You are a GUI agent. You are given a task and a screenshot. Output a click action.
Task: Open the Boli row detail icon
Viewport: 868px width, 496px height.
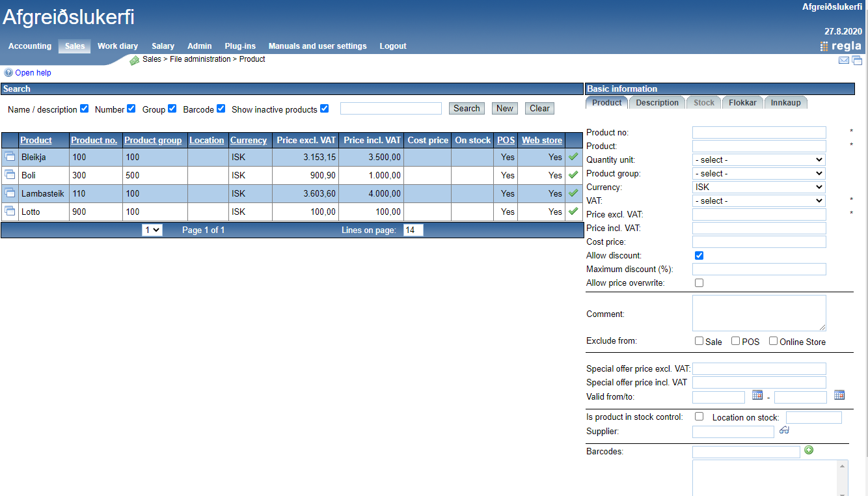10,175
